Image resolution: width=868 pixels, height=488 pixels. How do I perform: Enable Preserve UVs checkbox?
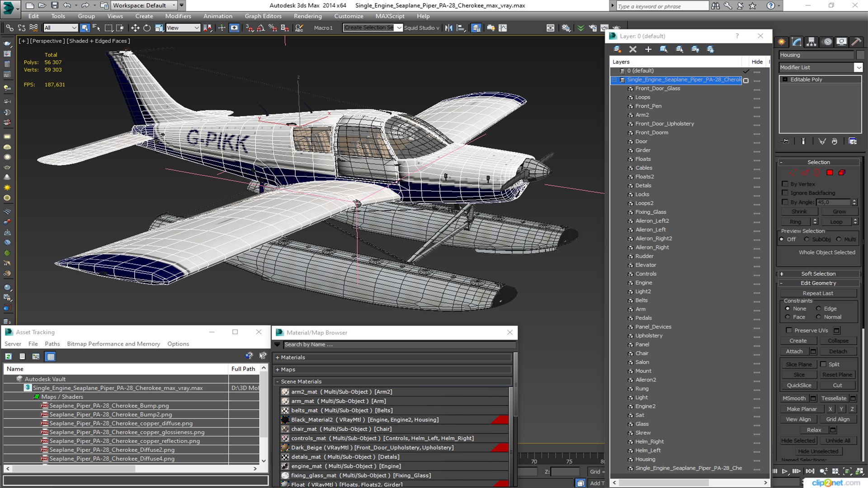(789, 330)
